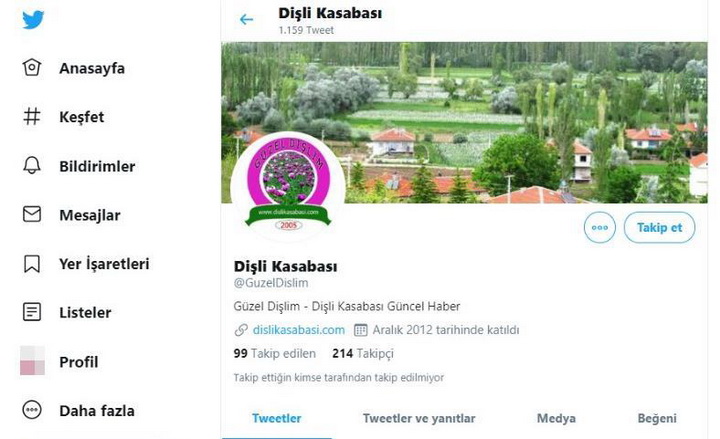The width and height of the screenshot is (720, 439).
Task: Select the Tweetler tab
Action: [x=276, y=418]
